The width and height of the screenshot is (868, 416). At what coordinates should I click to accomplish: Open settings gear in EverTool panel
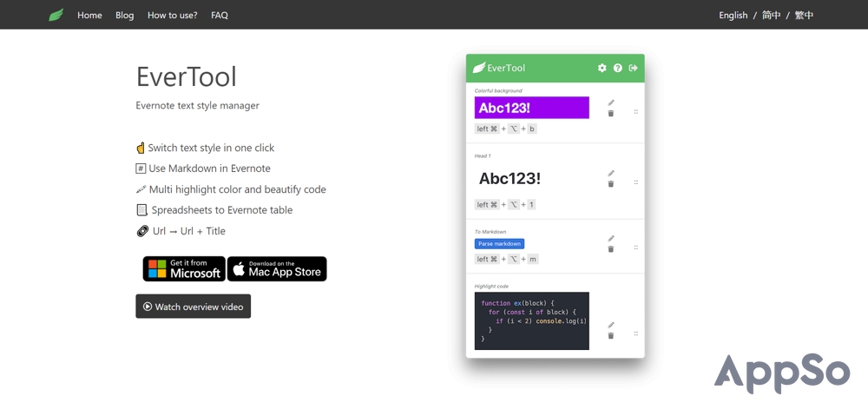[x=602, y=68]
